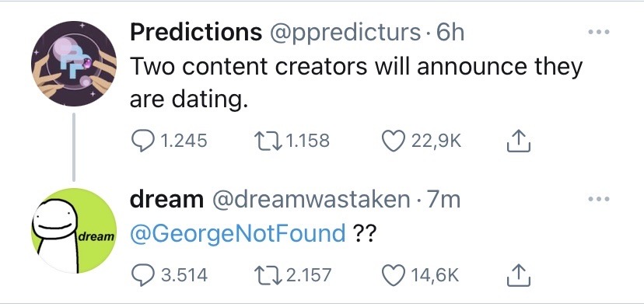Retweet dream's tweet
The width and height of the screenshot is (644, 307).
268,275
